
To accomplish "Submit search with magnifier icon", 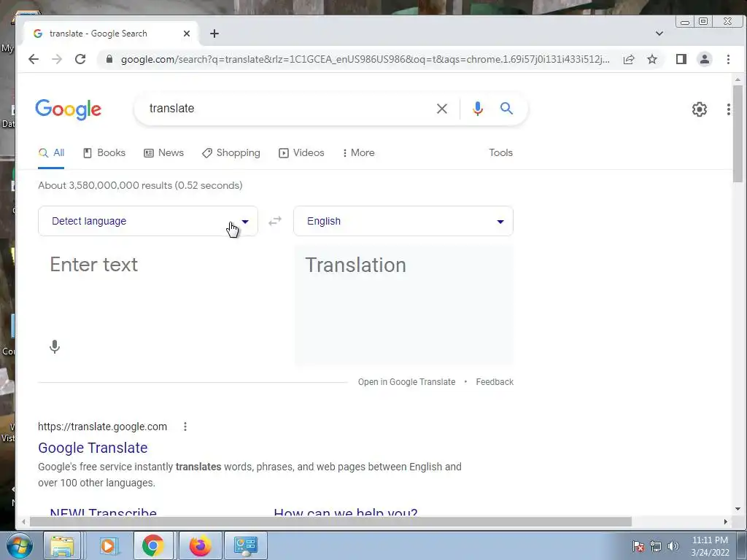I will 506,109.
